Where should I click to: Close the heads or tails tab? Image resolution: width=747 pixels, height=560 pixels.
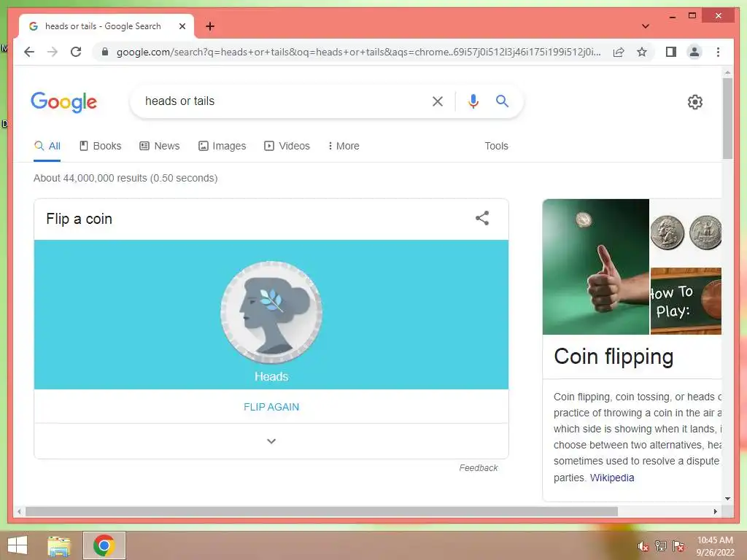click(x=182, y=26)
